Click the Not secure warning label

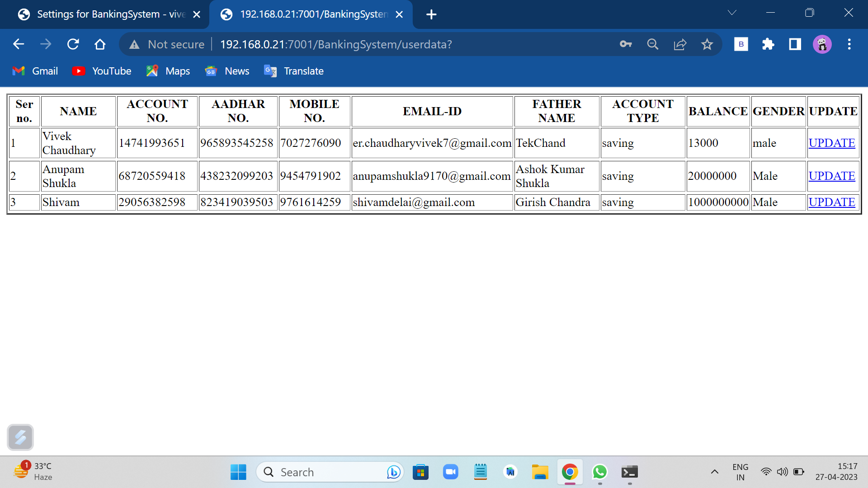point(167,44)
